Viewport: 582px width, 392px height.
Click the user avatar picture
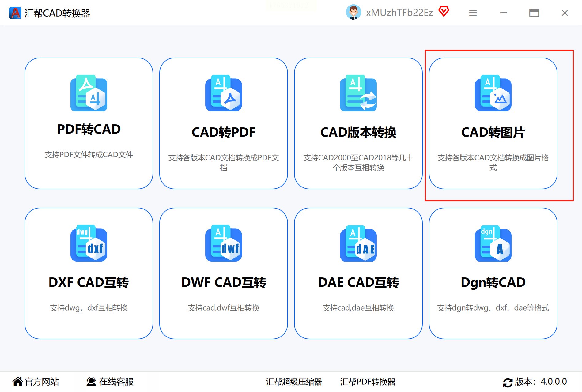[x=353, y=12]
